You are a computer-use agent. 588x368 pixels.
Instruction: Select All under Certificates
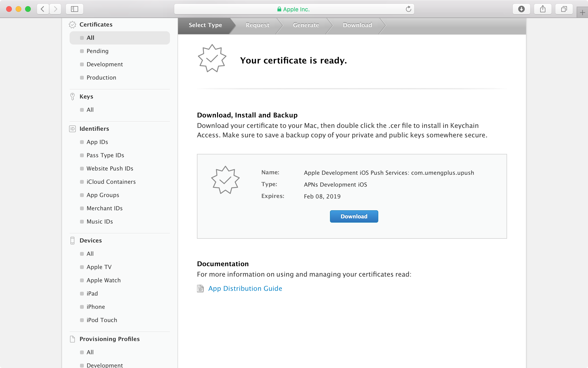(x=120, y=38)
